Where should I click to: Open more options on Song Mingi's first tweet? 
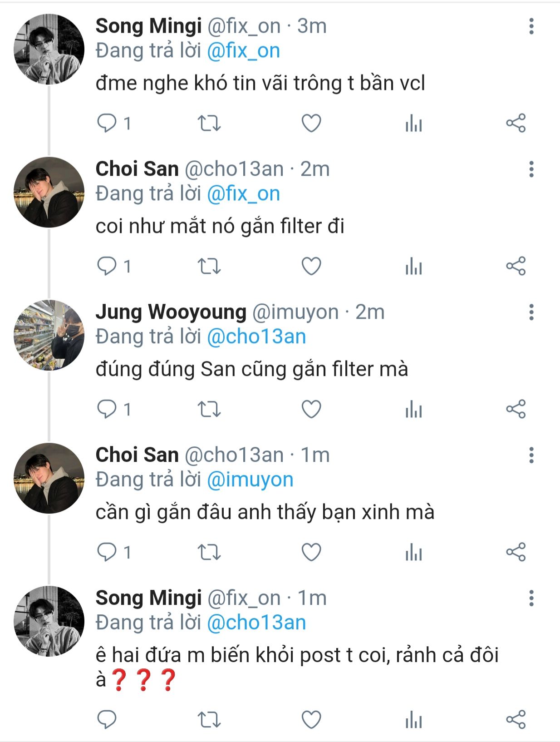coord(531,26)
